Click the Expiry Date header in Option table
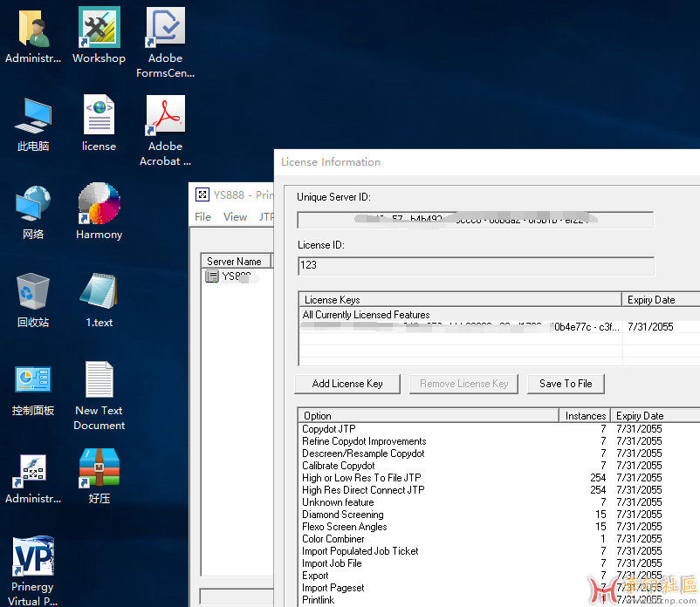This screenshot has height=607, width=700. coord(655,416)
